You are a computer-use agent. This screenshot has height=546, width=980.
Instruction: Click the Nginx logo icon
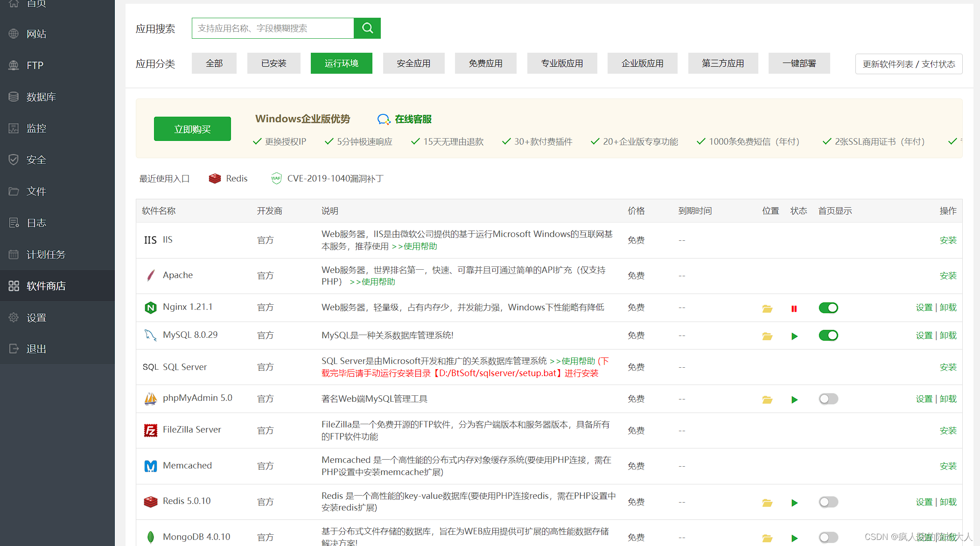150,308
